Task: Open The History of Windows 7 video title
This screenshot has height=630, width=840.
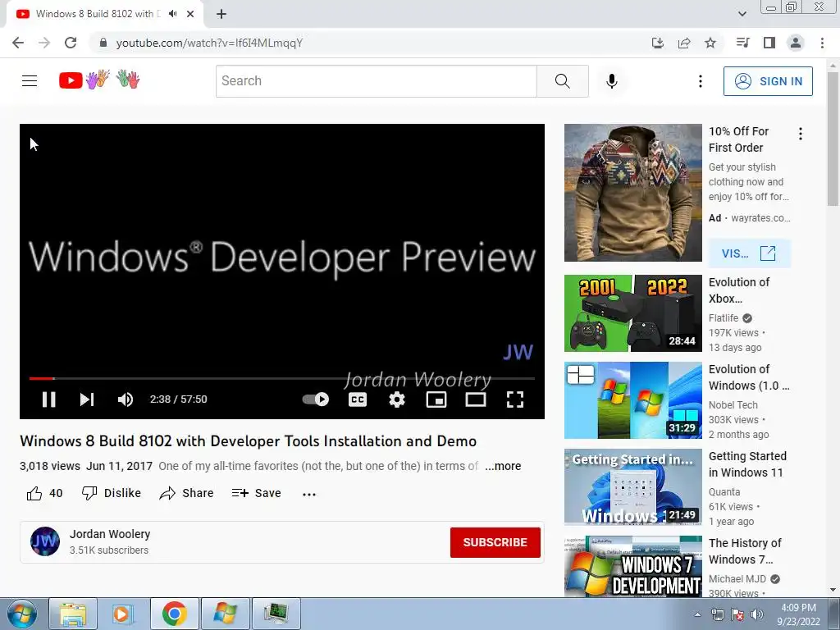Action: point(745,550)
